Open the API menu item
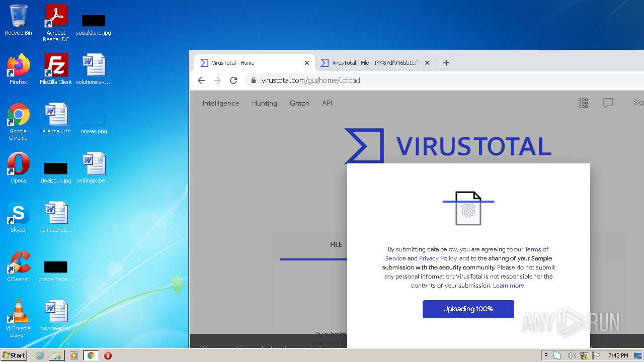 tap(327, 103)
